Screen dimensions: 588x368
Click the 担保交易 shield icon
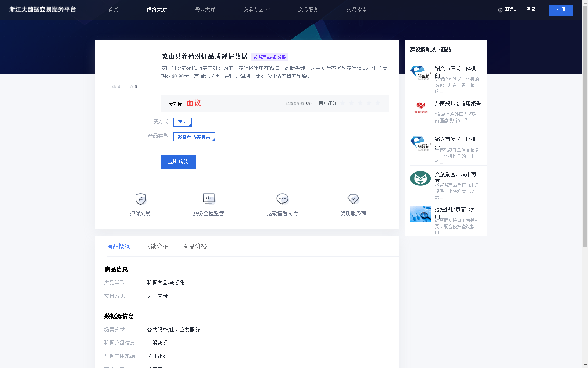point(140,199)
